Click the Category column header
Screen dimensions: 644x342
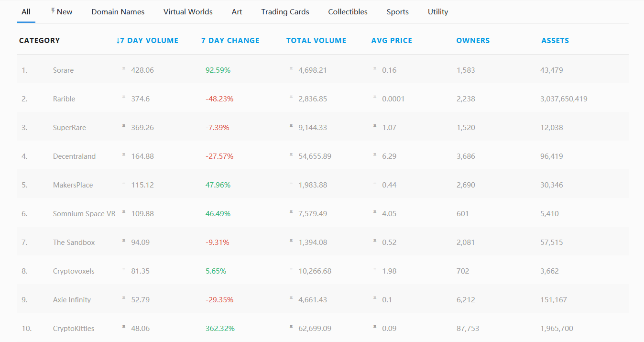click(x=40, y=41)
